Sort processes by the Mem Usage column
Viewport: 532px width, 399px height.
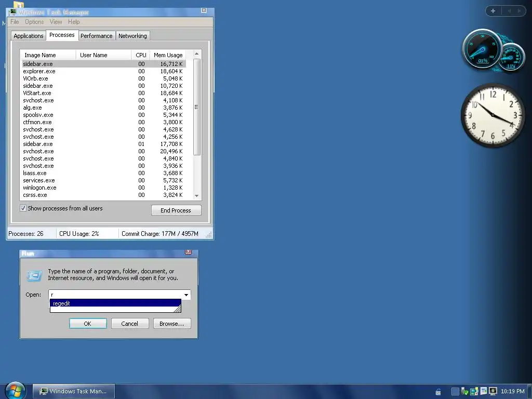coord(168,55)
